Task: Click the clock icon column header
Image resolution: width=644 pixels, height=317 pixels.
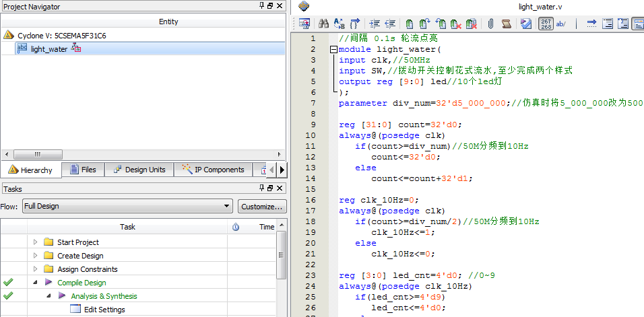Action: 236,227
